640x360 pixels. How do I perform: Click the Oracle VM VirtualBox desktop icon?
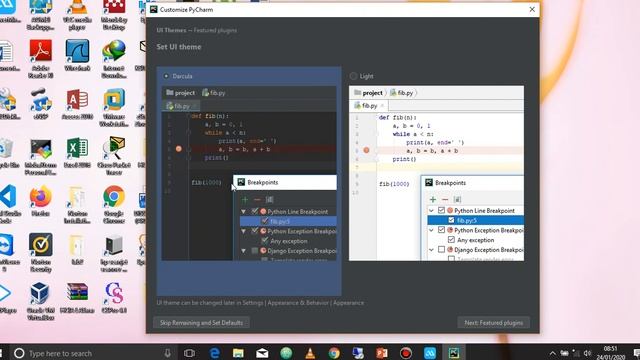40,302
